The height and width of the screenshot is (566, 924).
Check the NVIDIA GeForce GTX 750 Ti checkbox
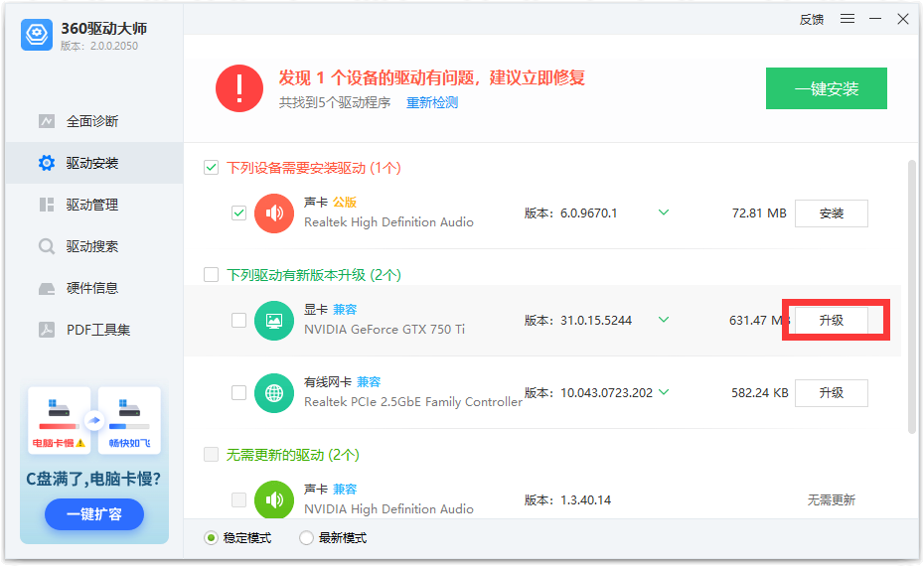point(238,320)
